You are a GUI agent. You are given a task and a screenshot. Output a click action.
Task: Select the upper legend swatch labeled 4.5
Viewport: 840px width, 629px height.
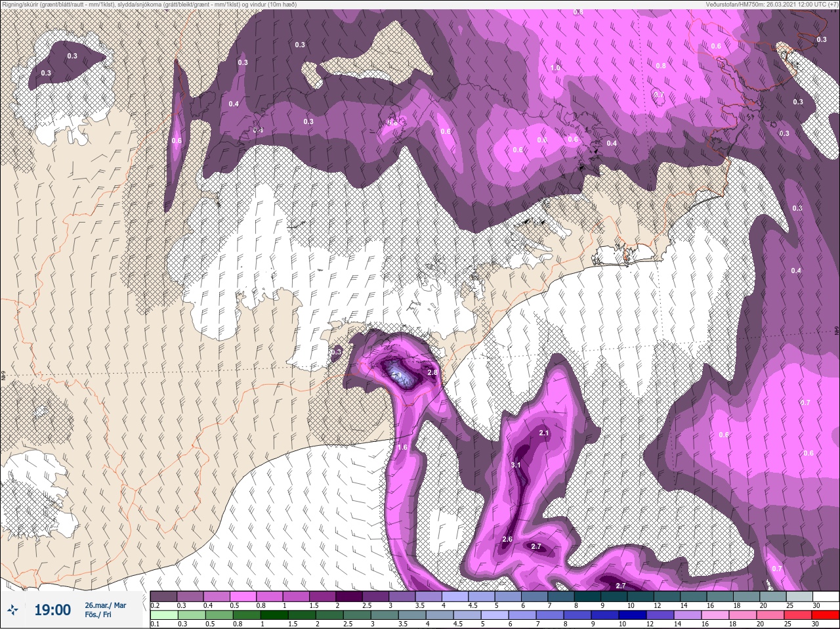482,596
